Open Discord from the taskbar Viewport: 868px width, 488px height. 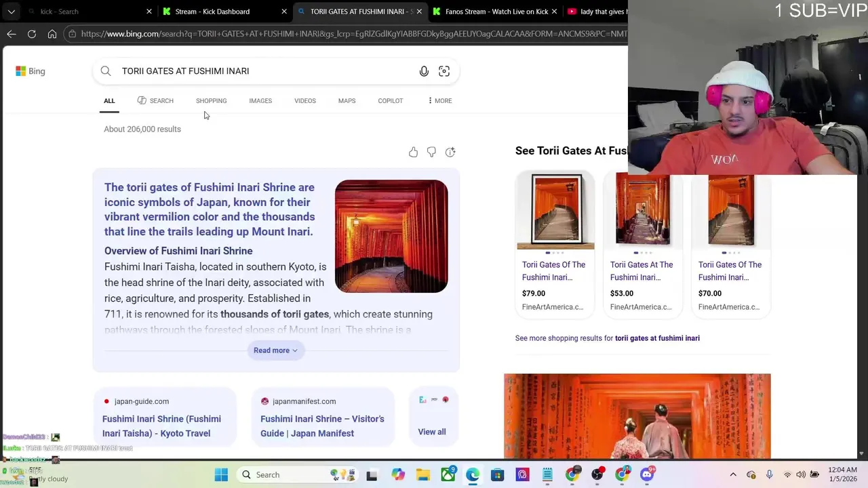(x=647, y=475)
